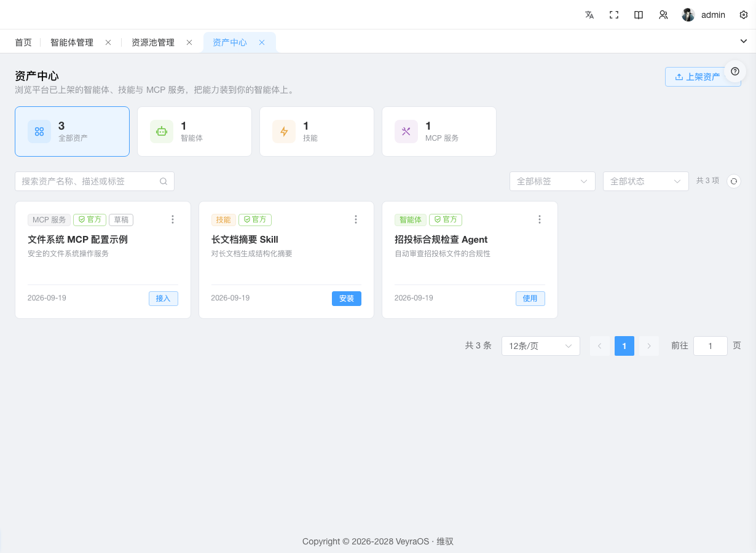Open the 全部标签 filter dropdown
The width and height of the screenshot is (756, 553).
point(553,181)
